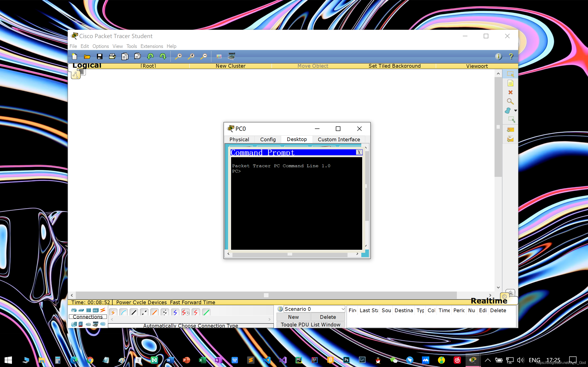Select the Inspect magnifier tool
This screenshot has width=588, height=367.
[510, 101]
